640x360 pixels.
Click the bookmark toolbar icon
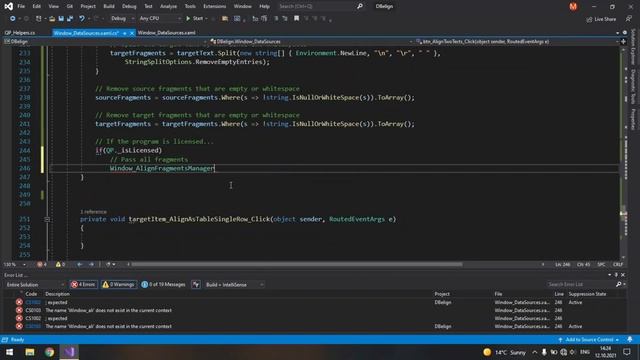[x=296, y=18]
